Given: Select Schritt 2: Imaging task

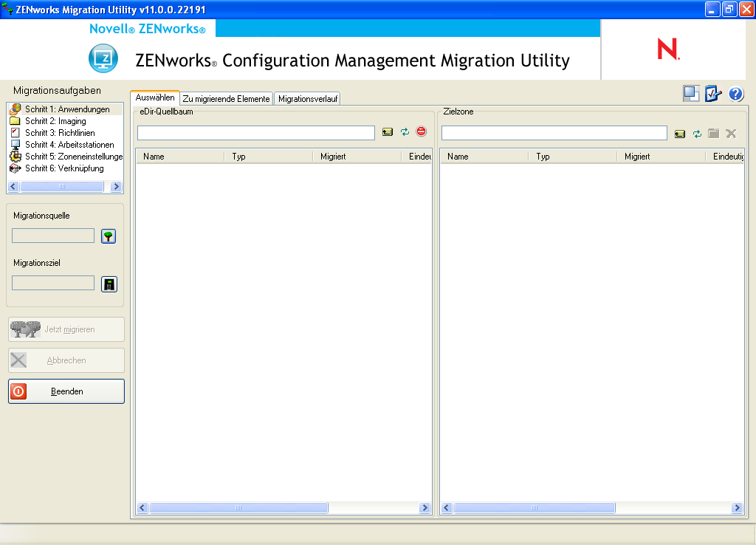Looking at the screenshot, I should coord(55,121).
